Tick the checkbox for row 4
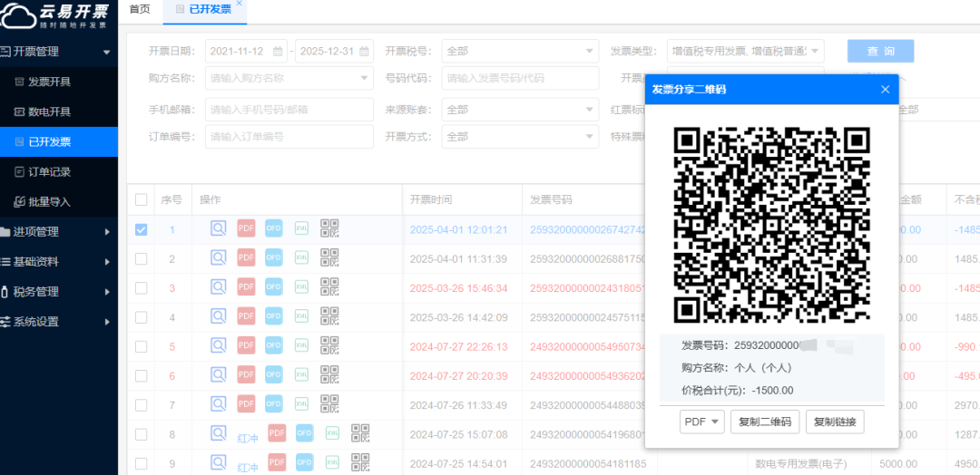 click(141, 317)
